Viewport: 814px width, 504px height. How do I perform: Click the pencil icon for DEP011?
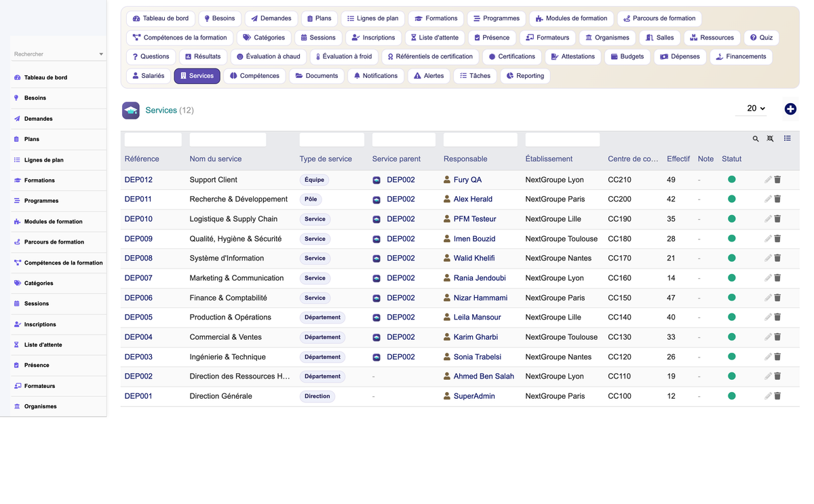(x=768, y=199)
